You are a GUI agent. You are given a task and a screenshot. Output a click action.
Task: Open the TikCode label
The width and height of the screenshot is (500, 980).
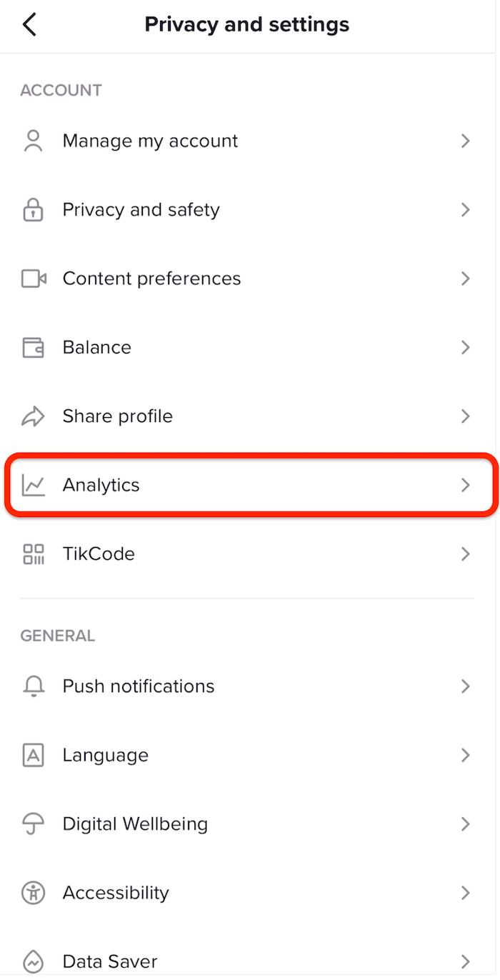(x=99, y=554)
